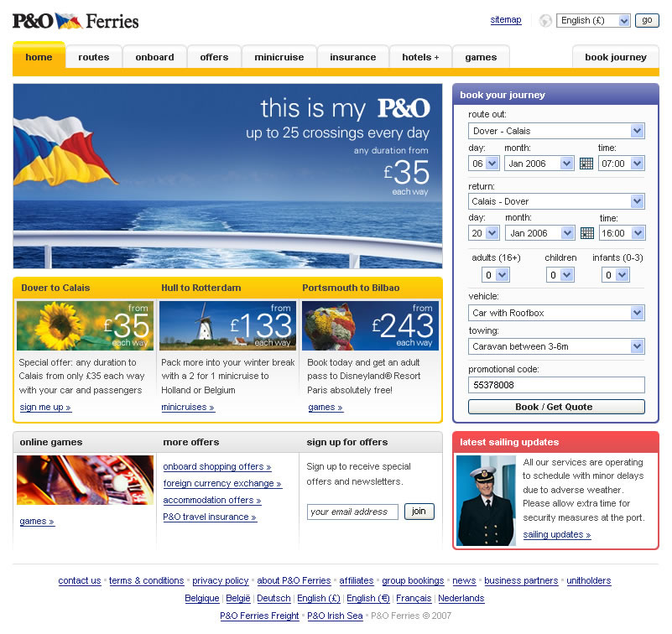Click the your email address field
This screenshot has width=672, height=634.
point(352,512)
